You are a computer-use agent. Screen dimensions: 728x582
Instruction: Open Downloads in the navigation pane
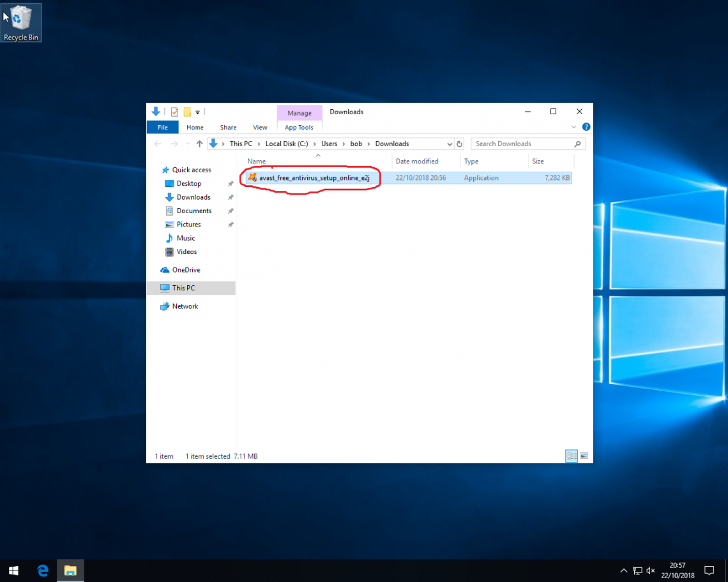[193, 197]
